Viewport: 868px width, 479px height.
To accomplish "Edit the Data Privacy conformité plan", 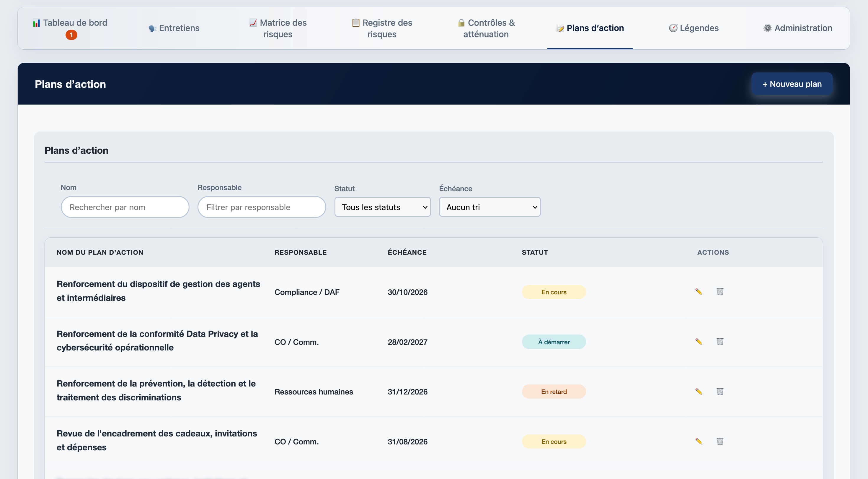I will pyautogui.click(x=699, y=342).
